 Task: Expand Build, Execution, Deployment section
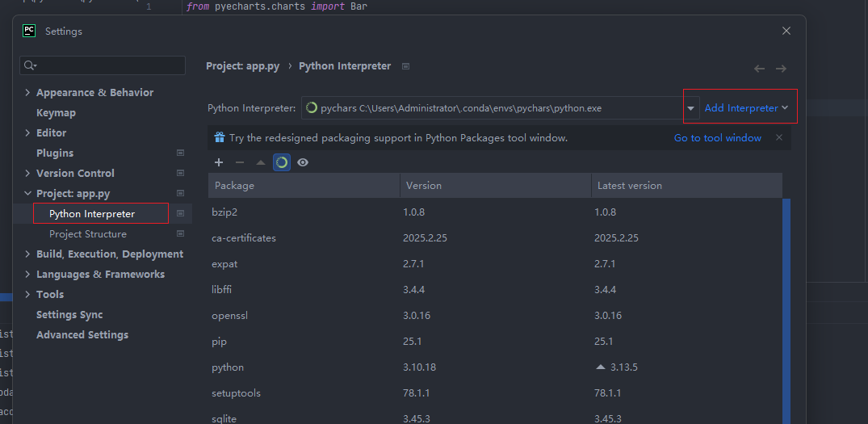point(27,254)
